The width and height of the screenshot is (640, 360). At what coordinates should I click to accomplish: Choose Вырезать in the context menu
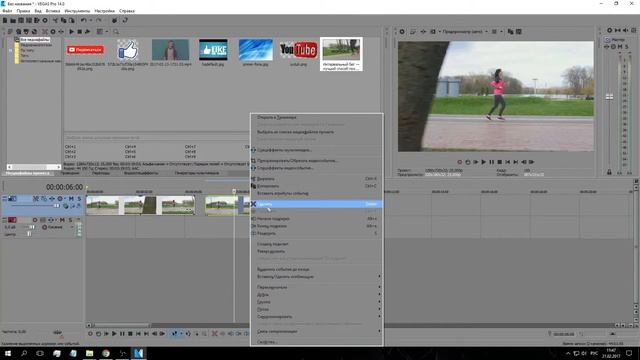click(317, 179)
